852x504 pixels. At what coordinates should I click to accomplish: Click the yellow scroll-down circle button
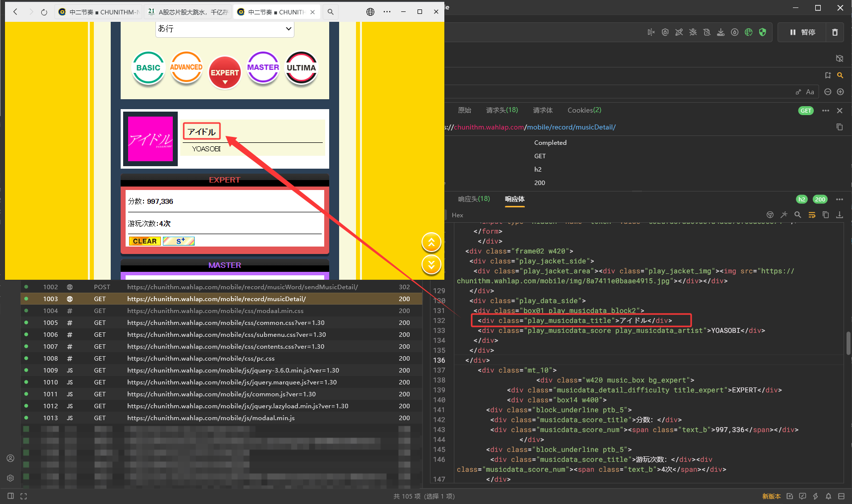coord(431,264)
